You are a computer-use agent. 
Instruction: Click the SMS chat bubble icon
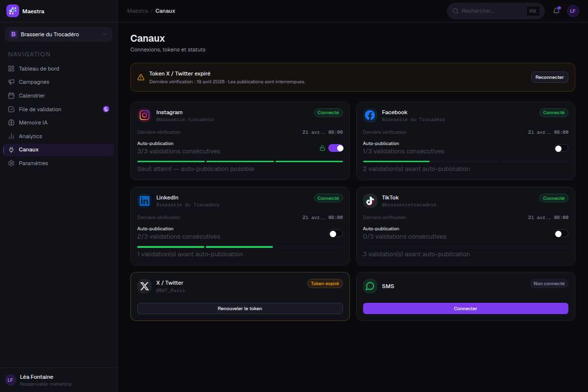tap(370, 286)
